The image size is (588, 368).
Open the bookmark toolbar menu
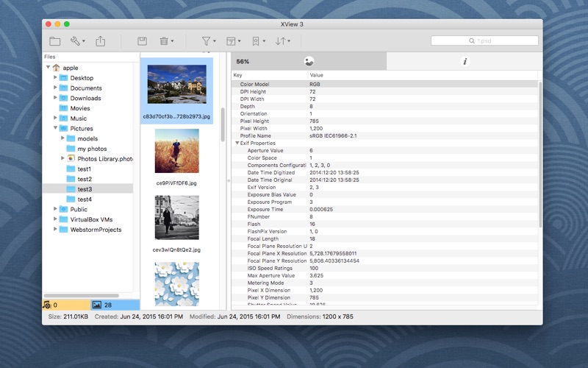click(257, 41)
